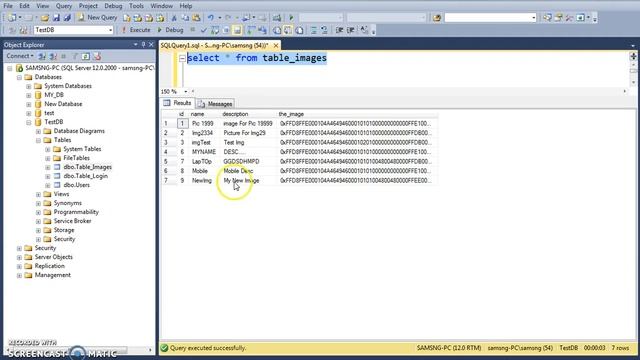The width and height of the screenshot is (640, 360).
Task: Click the Properties Window icon at top right
Action: coord(558,18)
